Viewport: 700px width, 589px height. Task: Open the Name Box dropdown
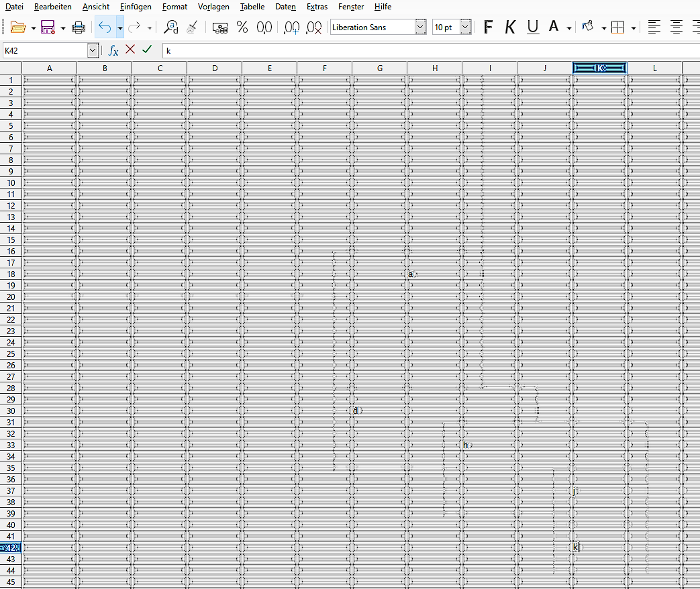coord(93,50)
